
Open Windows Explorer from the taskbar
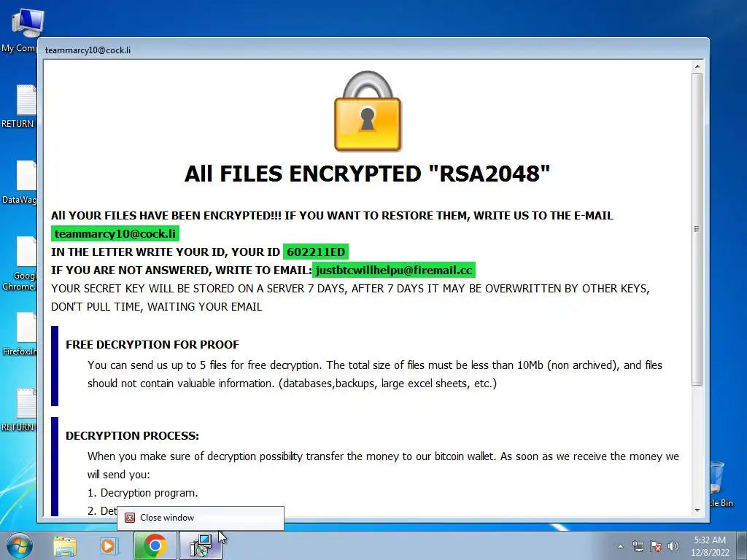coord(65,545)
